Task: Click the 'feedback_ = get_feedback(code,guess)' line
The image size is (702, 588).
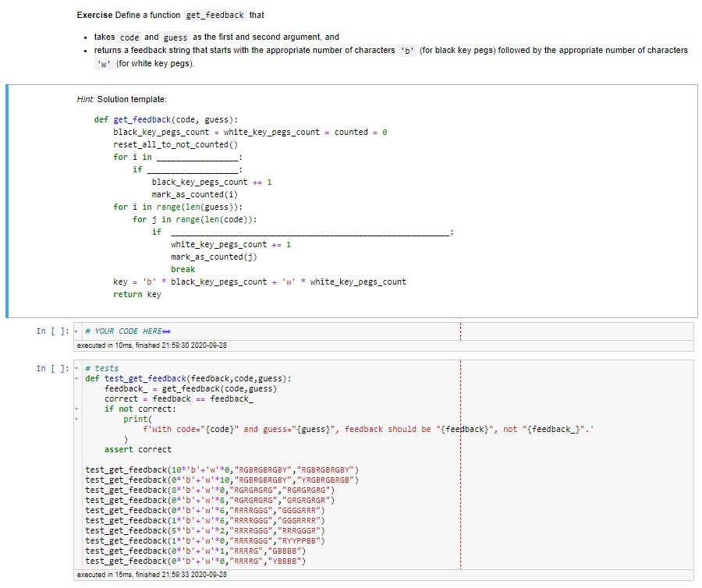Action: (x=191, y=389)
